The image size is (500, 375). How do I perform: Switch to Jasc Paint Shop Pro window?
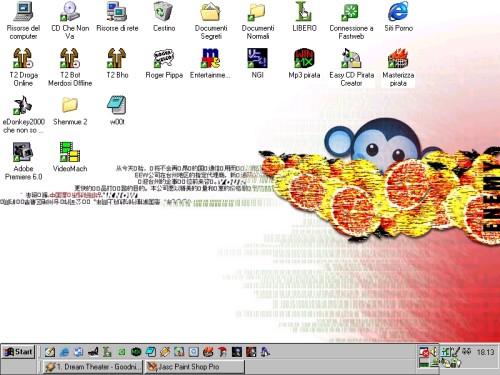(x=195, y=367)
